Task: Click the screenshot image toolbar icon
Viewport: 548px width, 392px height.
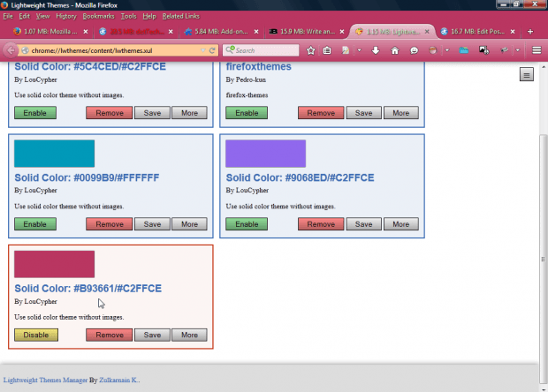Action: click(x=484, y=50)
